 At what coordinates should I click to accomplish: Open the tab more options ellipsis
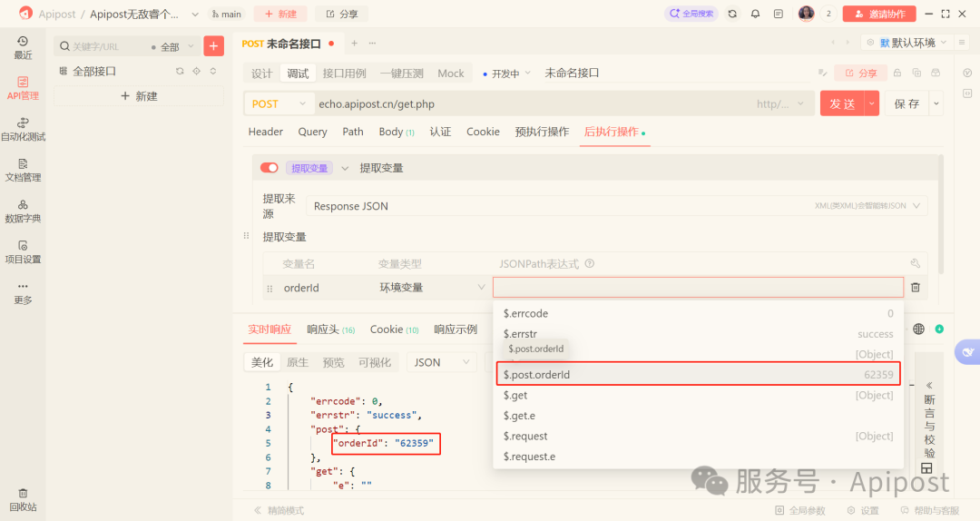point(373,44)
